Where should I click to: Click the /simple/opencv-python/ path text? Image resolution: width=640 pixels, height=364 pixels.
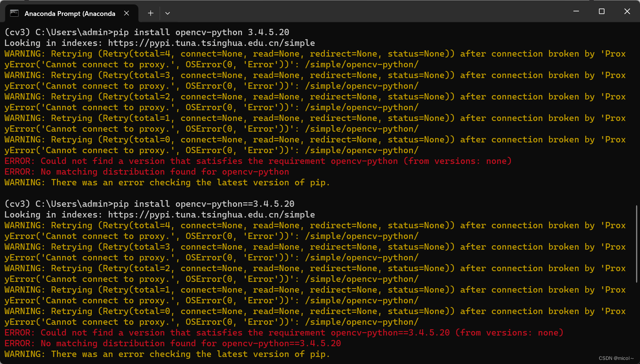point(362,64)
